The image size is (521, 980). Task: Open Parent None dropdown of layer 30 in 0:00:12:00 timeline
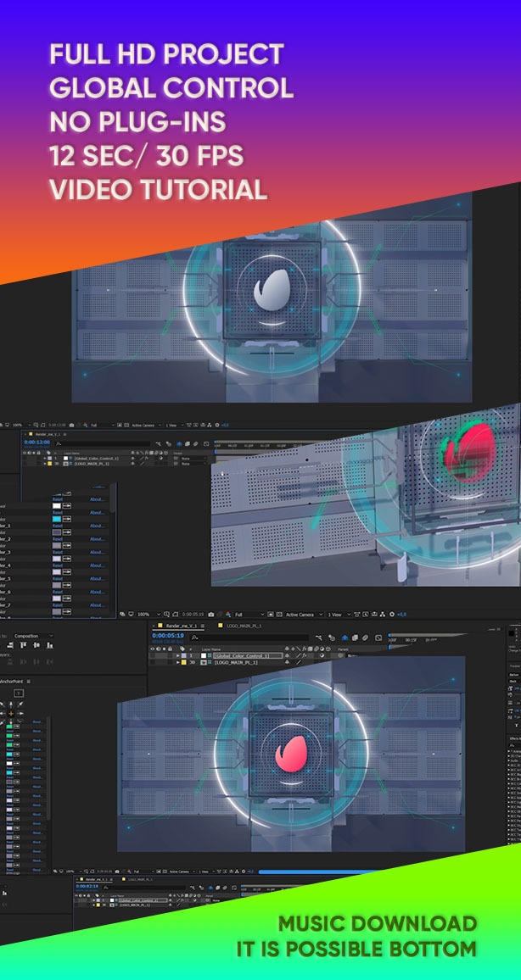tap(193, 464)
